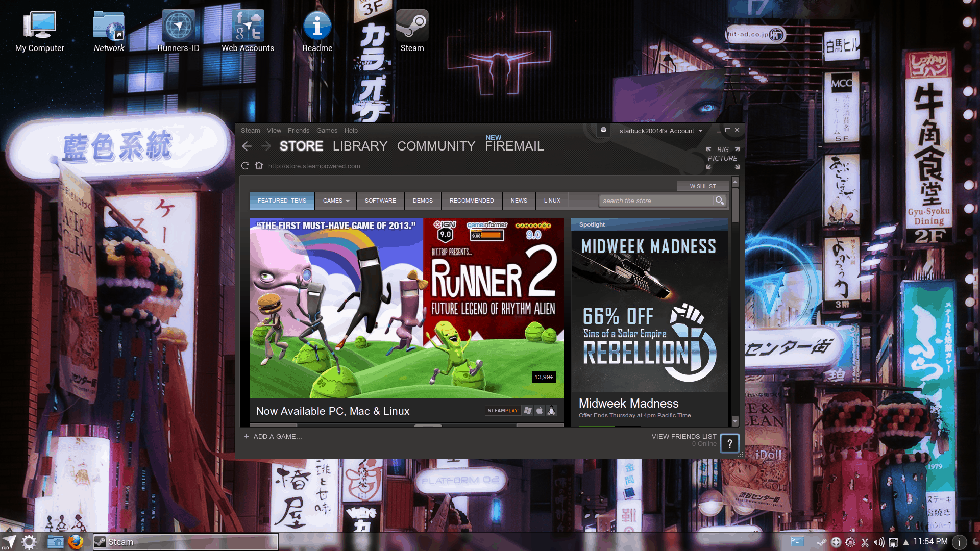Click the store page scrollbar down arrow
Screen dimensions: 980x551
point(735,421)
